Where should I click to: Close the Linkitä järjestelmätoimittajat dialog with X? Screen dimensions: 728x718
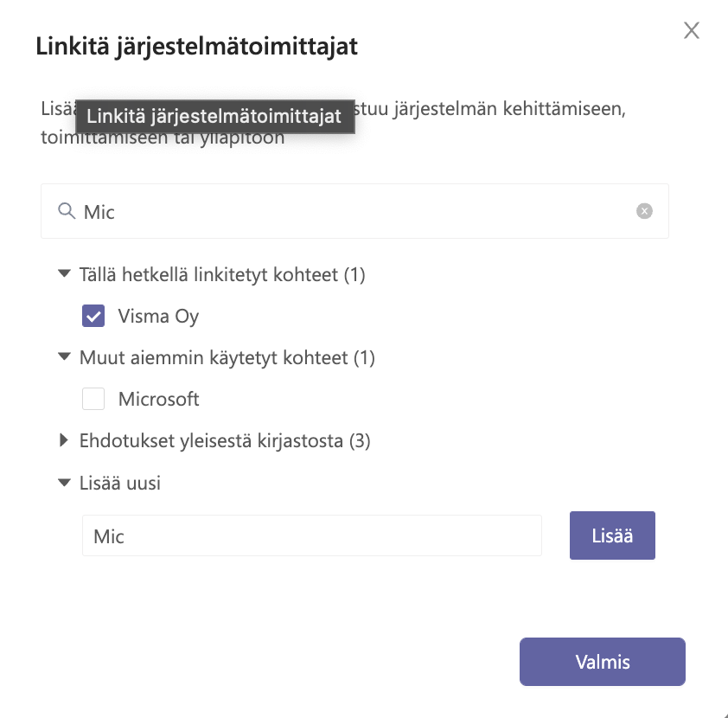tap(692, 30)
